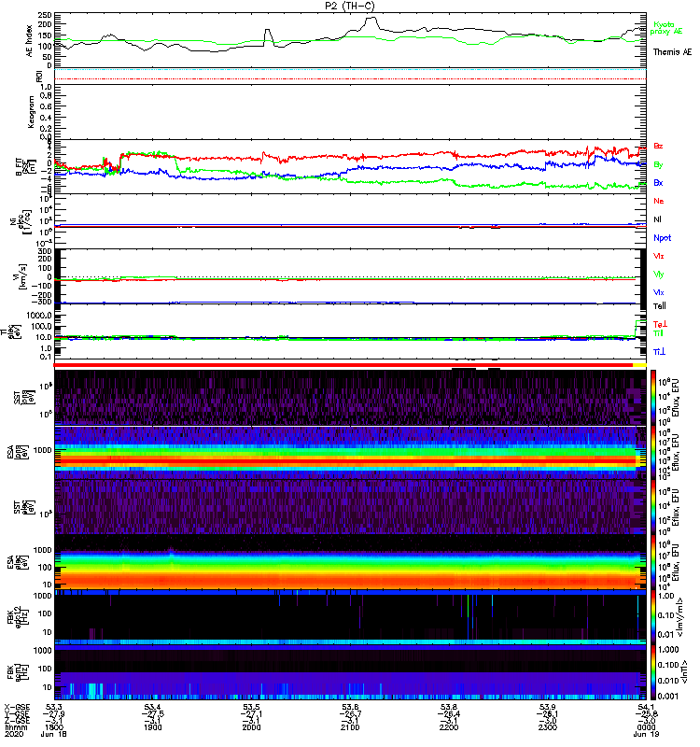This screenshot has height=747, width=700.
Task: Click the X-GSE value 53.8
Action: (449, 707)
